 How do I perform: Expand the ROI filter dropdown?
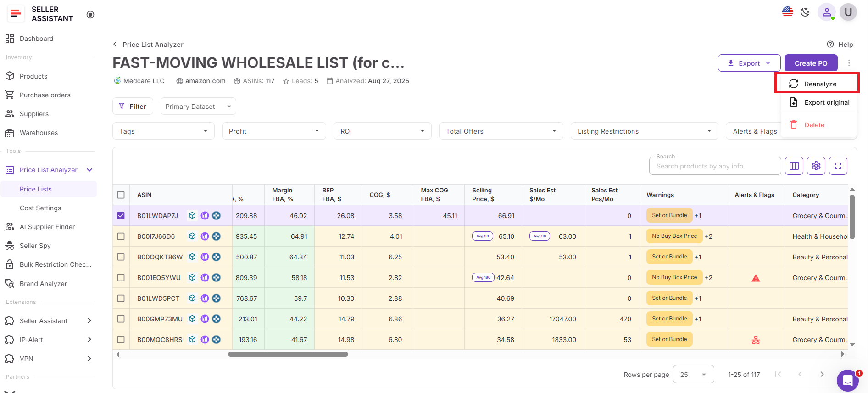pyautogui.click(x=383, y=131)
